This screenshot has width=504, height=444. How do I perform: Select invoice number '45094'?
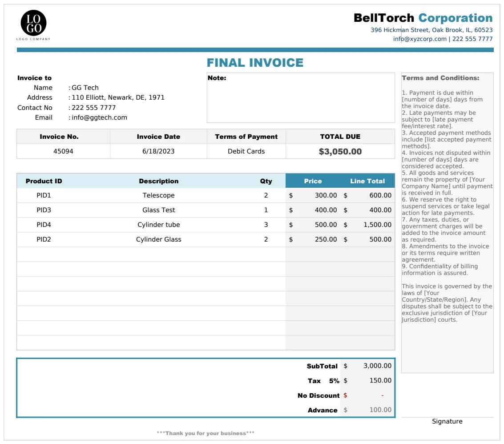click(x=63, y=151)
